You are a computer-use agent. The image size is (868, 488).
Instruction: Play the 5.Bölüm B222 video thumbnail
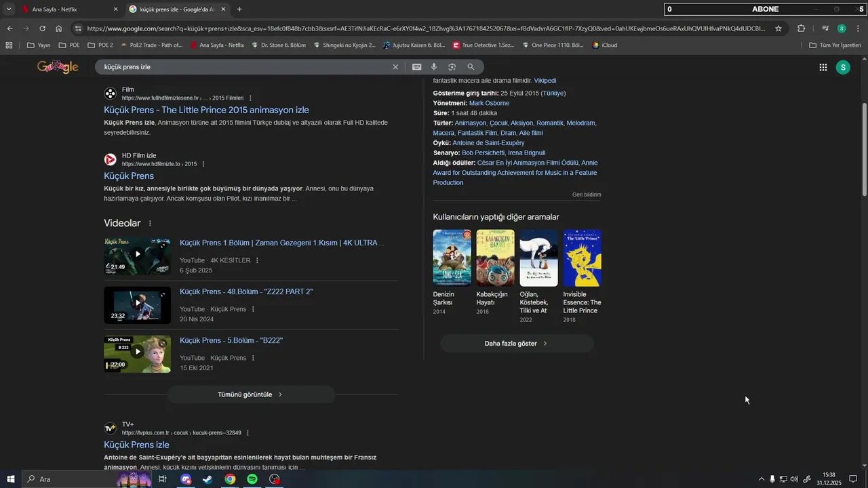tap(137, 354)
